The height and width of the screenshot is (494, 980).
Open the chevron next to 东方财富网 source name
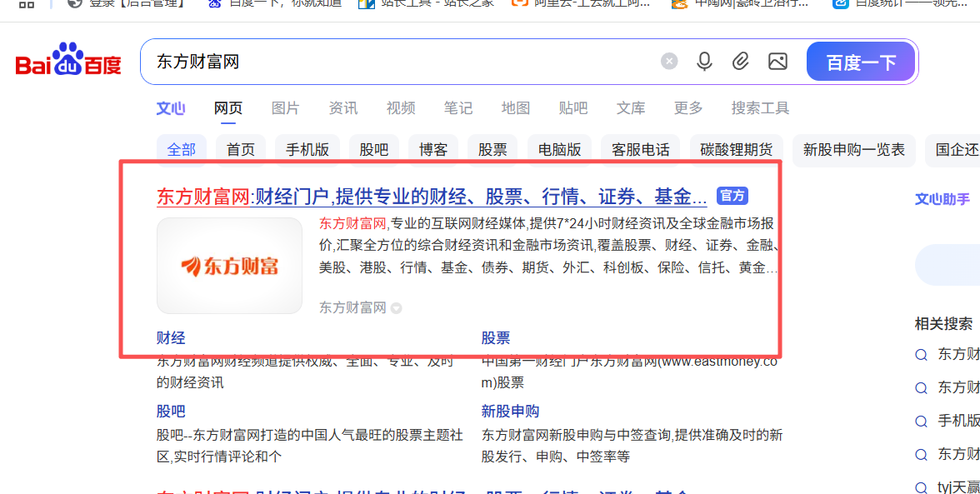coord(396,307)
